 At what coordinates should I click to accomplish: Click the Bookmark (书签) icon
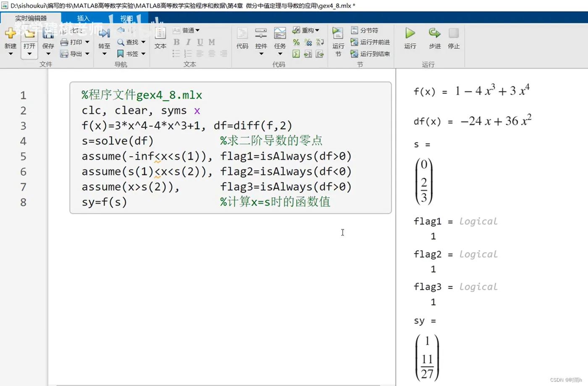(x=121, y=54)
